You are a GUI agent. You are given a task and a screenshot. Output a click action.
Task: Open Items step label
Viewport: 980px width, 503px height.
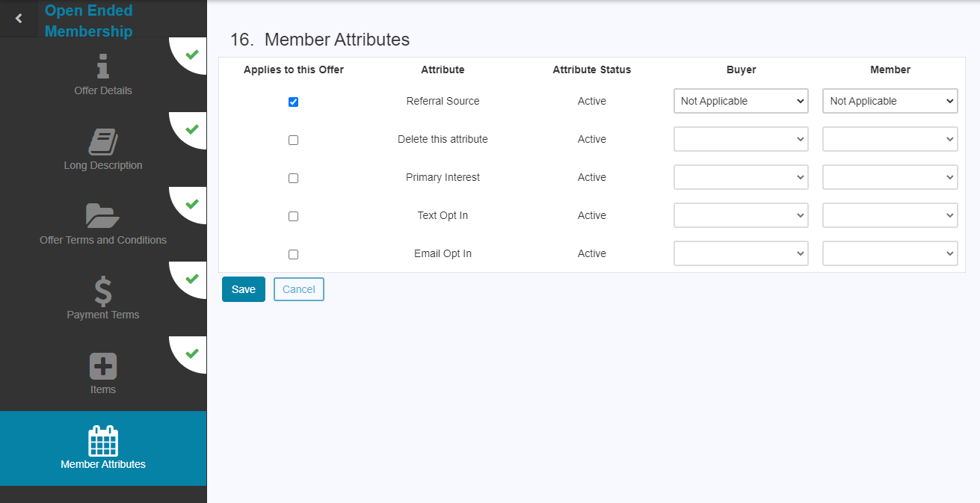point(103,389)
